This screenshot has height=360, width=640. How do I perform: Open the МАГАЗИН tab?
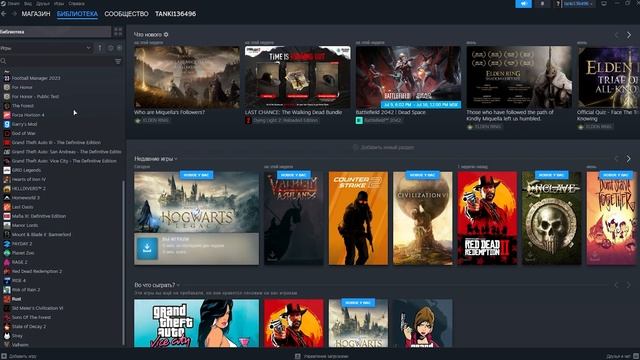coord(36,14)
